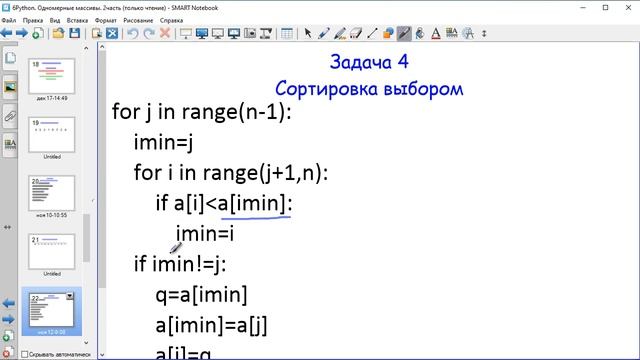The width and height of the screenshot is (640, 360).
Task: Add a blank page from top toolbar
Action: point(38,33)
